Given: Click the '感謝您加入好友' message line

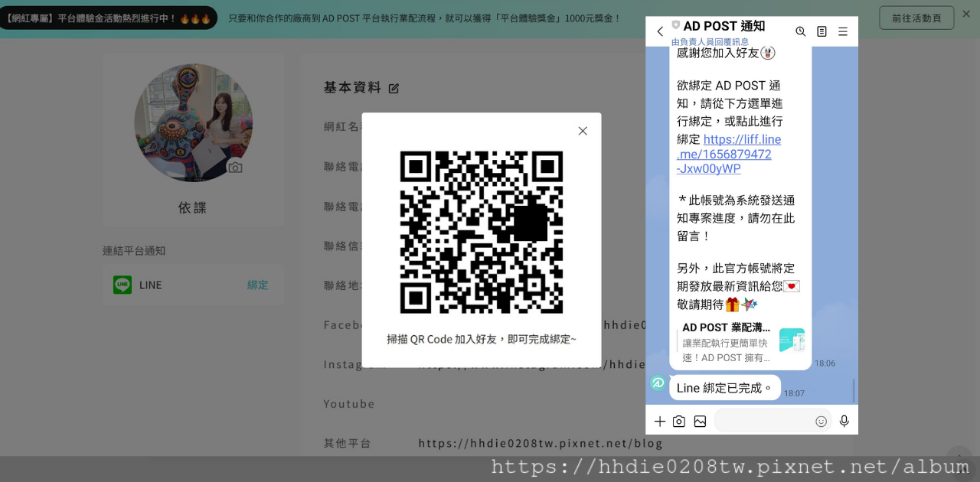Looking at the screenshot, I should click(726, 53).
